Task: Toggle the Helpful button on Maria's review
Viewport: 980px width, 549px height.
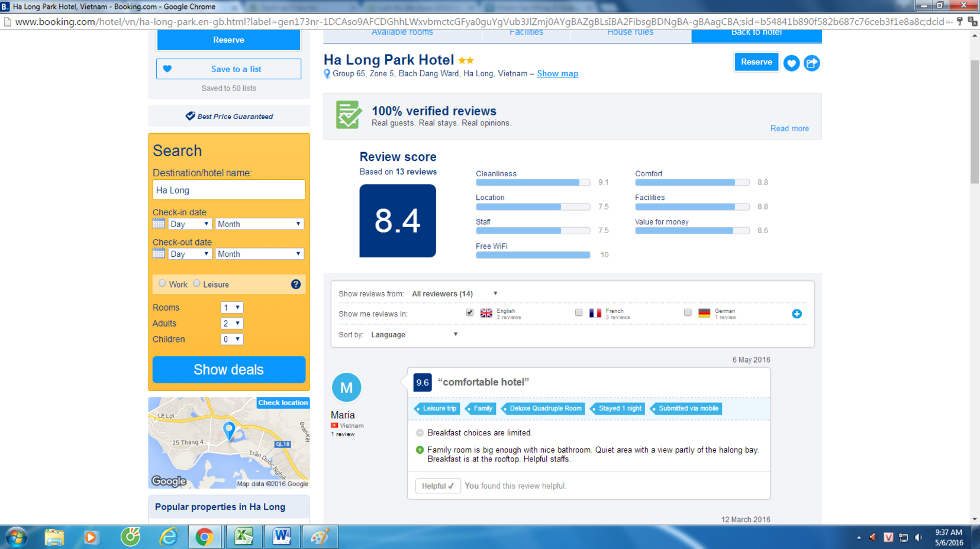Action: pyautogui.click(x=438, y=486)
